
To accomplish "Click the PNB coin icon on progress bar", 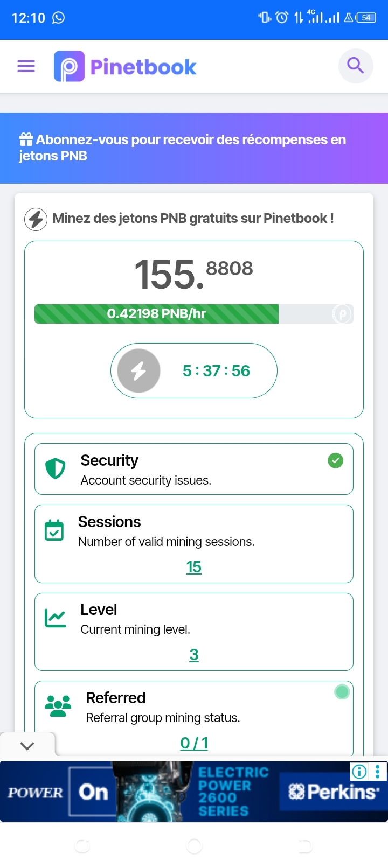I will click(342, 313).
